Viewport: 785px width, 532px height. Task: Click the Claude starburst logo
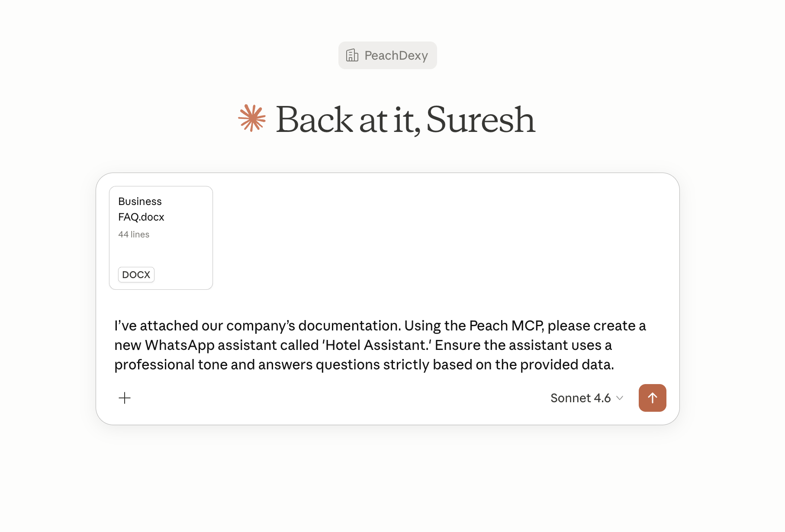point(252,118)
